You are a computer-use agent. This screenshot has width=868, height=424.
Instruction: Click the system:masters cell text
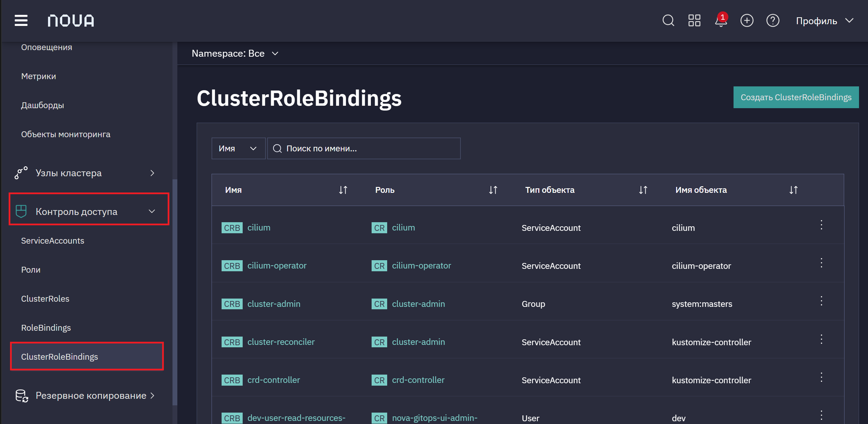pyautogui.click(x=702, y=304)
